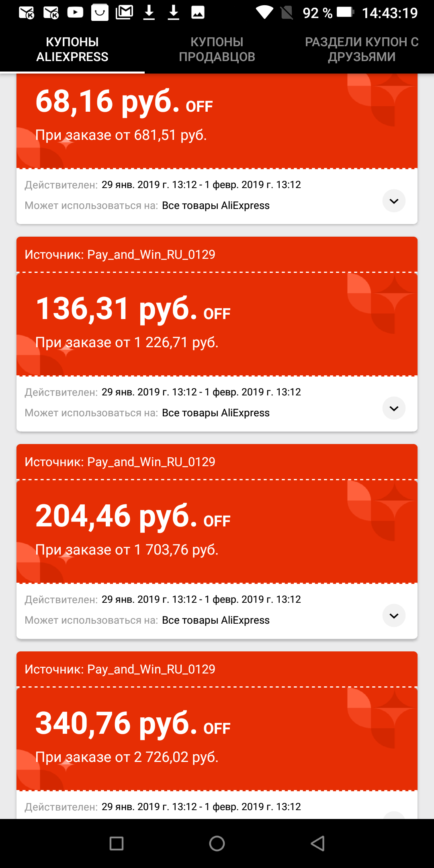The width and height of the screenshot is (434, 868).
Task: Tap the battery indicator icon
Action: point(345,12)
